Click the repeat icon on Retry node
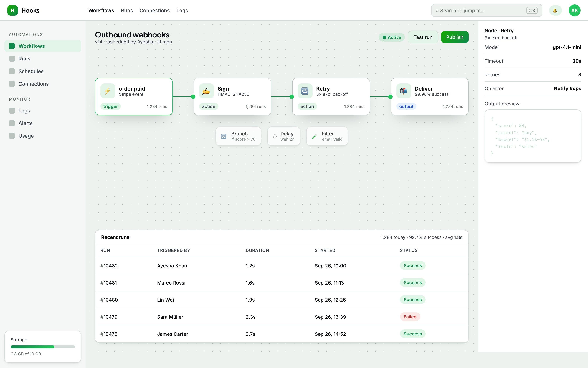The width and height of the screenshot is (588, 368). [x=305, y=91]
